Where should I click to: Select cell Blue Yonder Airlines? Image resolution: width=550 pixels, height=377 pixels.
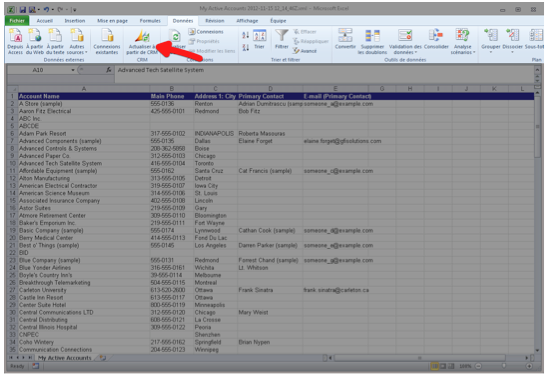[x=84, y=268]
